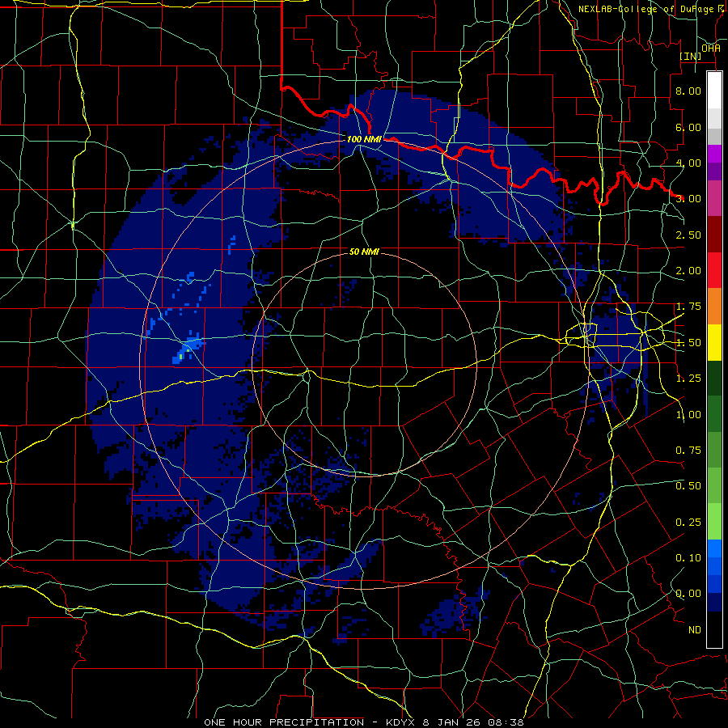Click the 2.50 legend value
This screenshot has width=728, height=728.
[x=688, y=235]
